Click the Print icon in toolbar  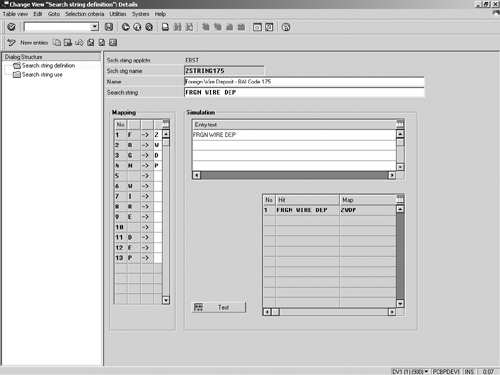pos(165,27)
